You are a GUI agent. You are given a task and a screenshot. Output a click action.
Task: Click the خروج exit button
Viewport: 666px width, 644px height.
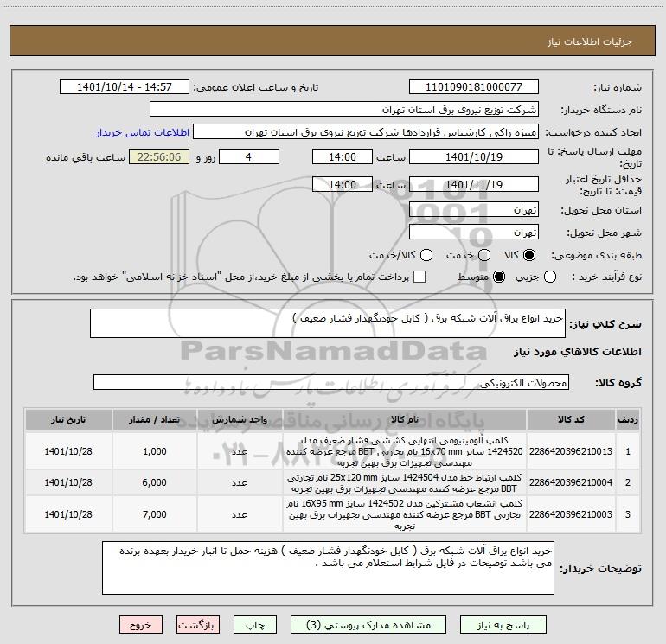coord(141,625)
